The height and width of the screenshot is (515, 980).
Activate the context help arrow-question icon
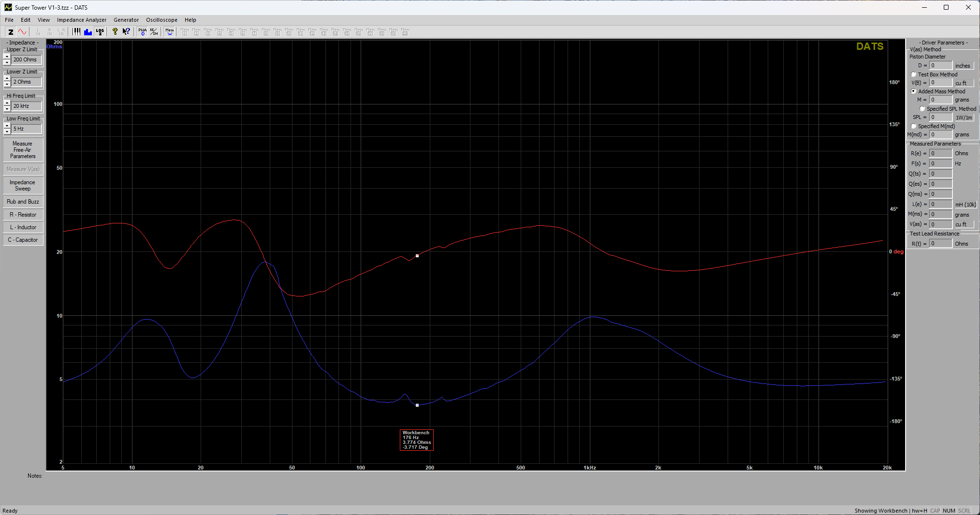[127, 32]
